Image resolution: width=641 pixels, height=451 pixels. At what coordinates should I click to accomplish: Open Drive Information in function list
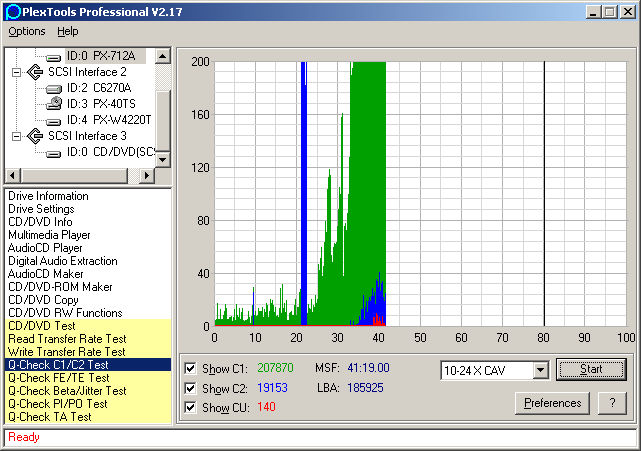click(x=88, y=196)
